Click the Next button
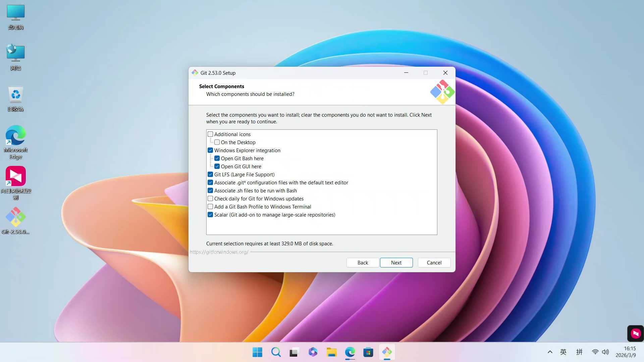 [x=396, y=262]
